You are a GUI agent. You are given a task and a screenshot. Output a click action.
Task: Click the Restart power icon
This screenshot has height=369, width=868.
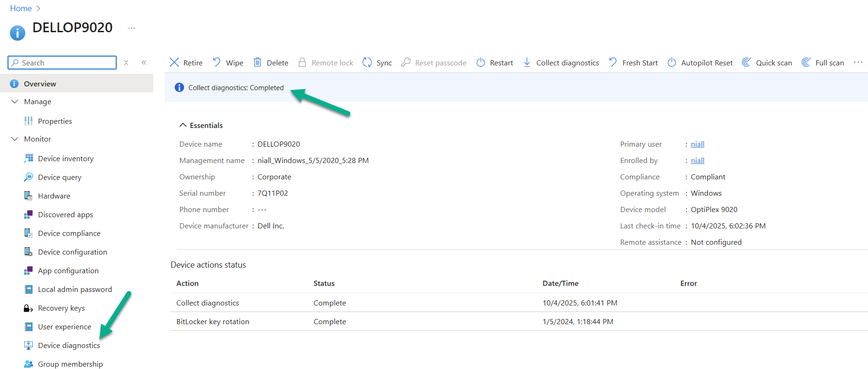tap(481, 63)
